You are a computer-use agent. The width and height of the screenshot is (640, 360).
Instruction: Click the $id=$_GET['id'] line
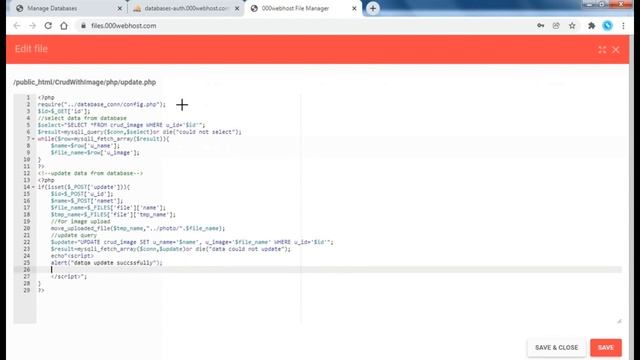(64, 111)
